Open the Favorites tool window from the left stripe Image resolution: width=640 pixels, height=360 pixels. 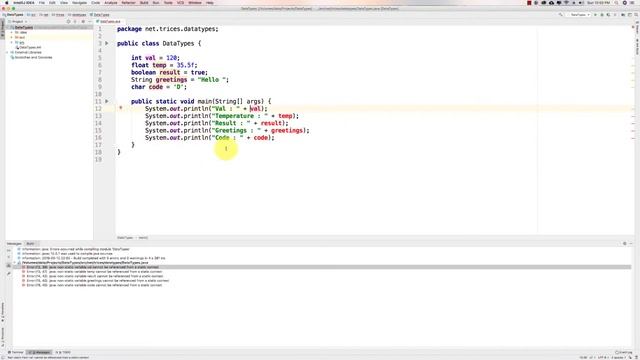[2, 312]
